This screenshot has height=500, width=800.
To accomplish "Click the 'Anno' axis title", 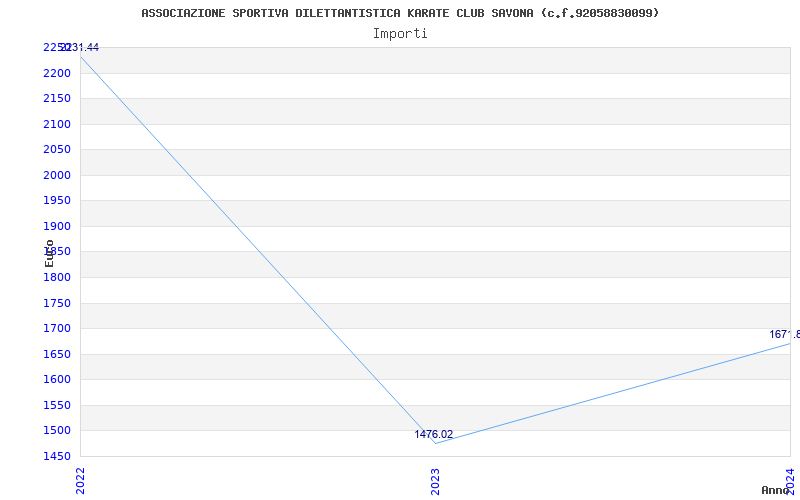I will (x=775, y=490).
